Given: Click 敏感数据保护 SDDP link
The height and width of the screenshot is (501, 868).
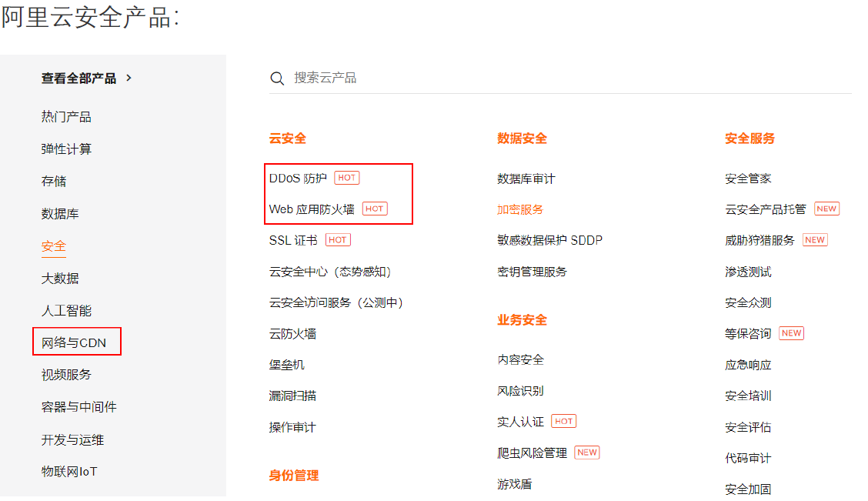Looking at the screenshot, I should 549,240.
